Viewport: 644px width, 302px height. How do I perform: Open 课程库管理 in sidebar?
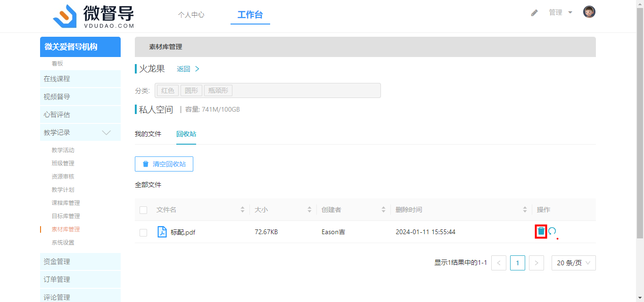(66, 203)
